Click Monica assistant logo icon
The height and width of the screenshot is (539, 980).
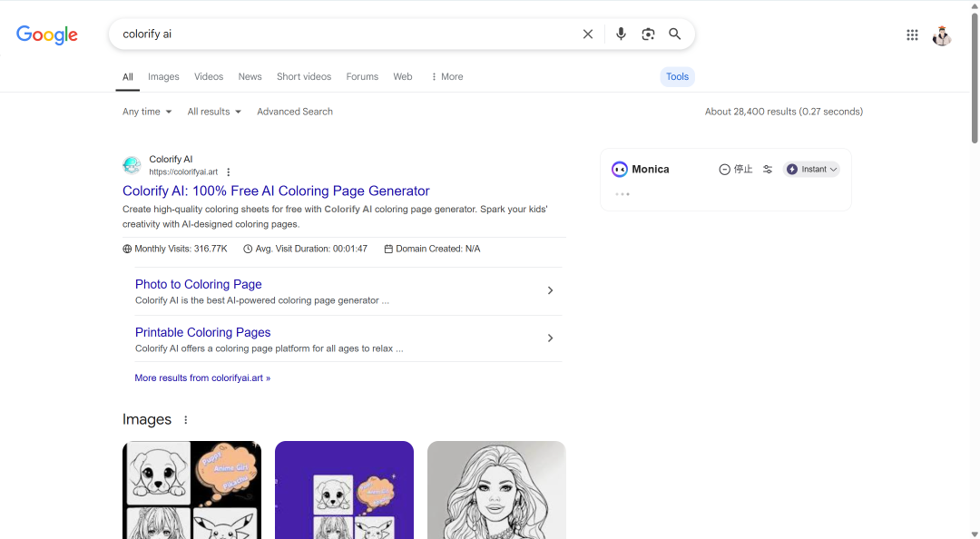[x=620, y=169]
